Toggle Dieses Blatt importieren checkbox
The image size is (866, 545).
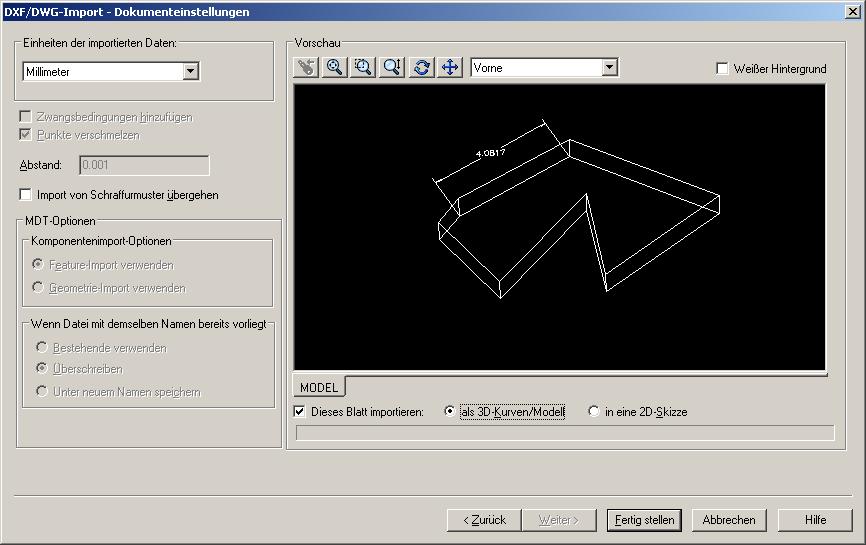(299, 411)
